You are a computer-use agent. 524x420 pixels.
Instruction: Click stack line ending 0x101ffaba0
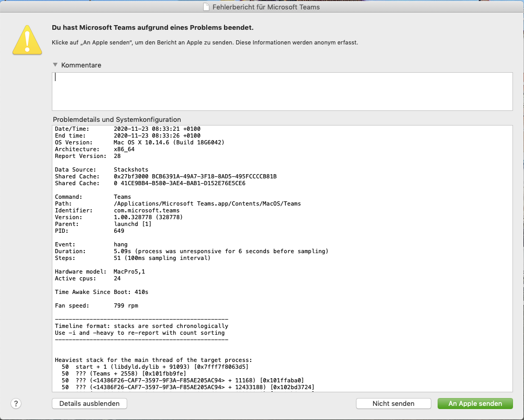pos(183,380)
